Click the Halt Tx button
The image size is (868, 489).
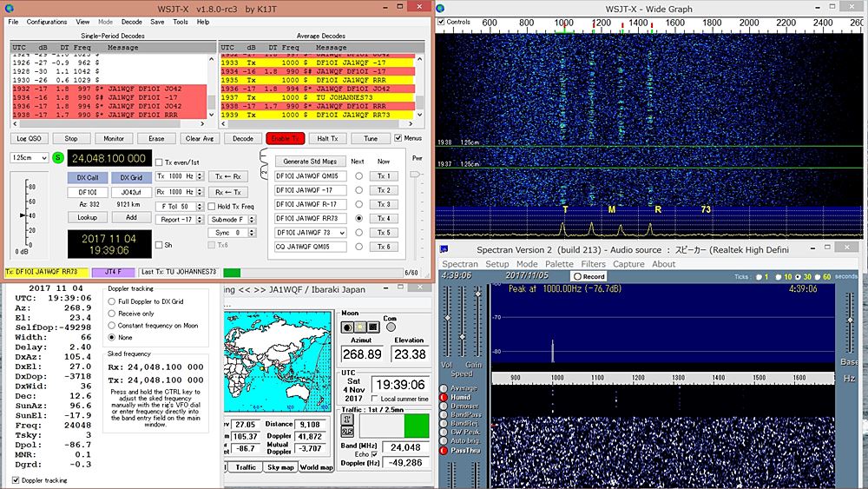click(328, 138)
